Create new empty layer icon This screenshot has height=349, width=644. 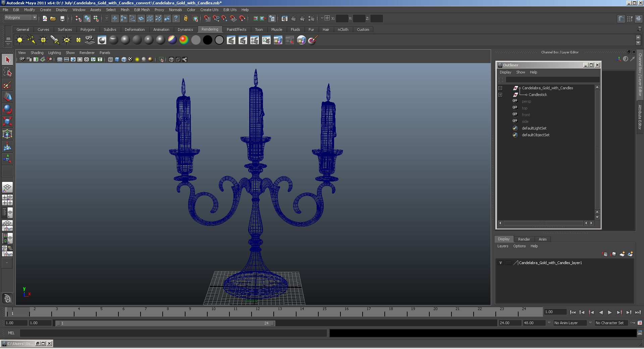click(622, 254)
